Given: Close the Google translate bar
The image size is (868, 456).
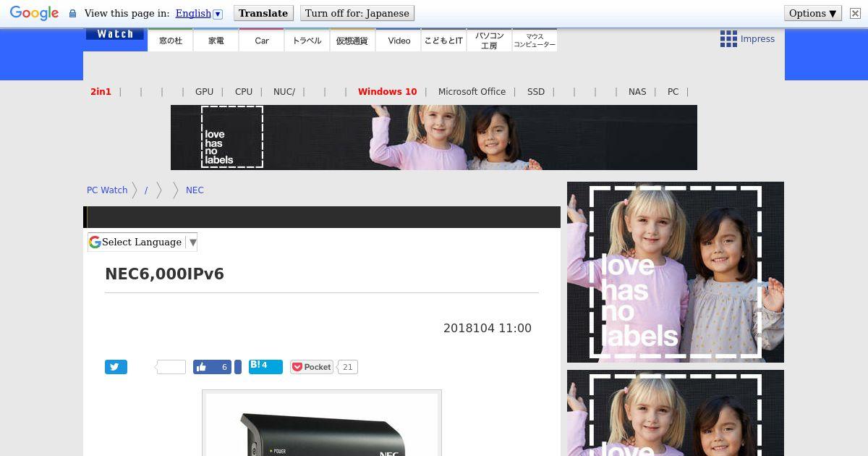Looking at the screenshot, I should coord(855,13).
